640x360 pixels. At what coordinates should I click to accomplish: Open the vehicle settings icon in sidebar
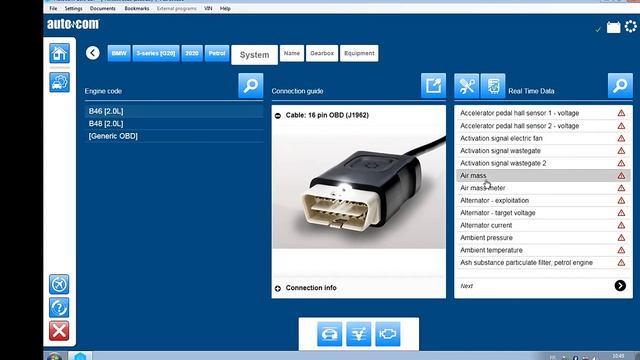coord(60,82)
